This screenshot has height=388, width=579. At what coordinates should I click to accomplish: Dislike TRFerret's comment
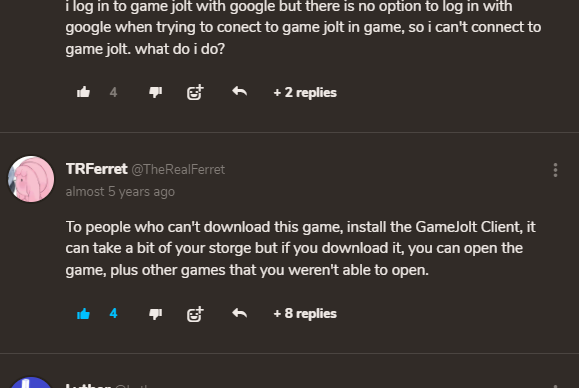pos(155,314)
